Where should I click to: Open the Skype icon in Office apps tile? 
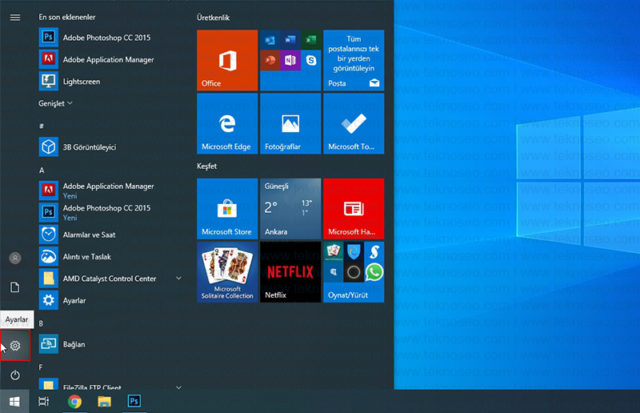[311, 61]
